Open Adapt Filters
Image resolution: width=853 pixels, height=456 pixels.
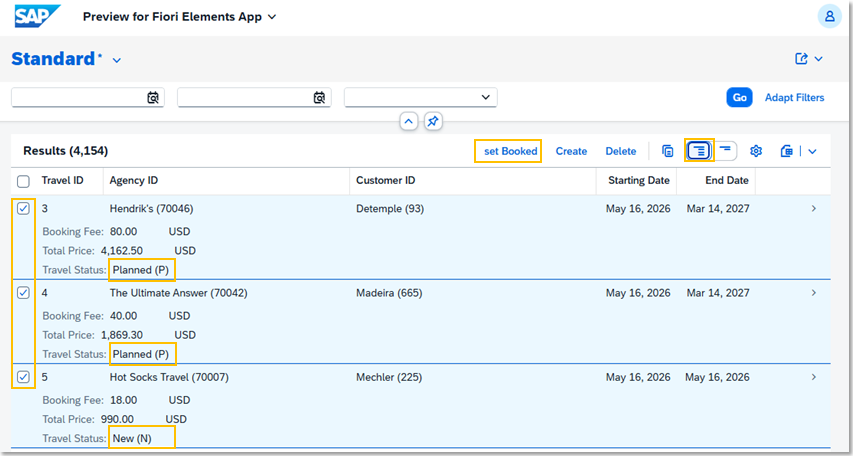(794, 98)
